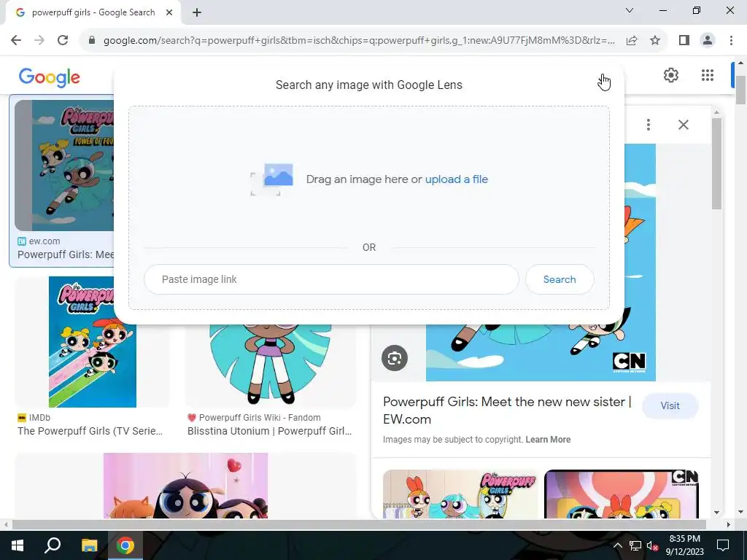This screenshot has width=747, height=560.
Task: Reload the current page
Action: tap(63, 40)
